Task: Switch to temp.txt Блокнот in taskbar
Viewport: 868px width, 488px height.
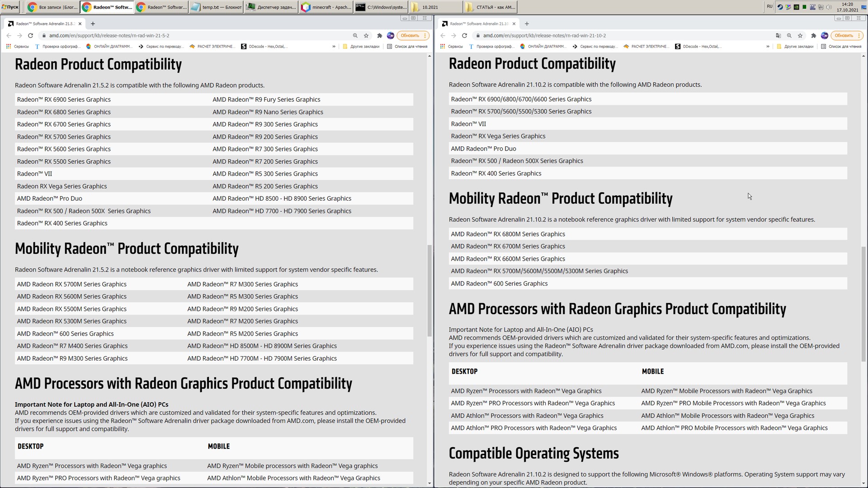Action: pyautogui.click(x=216, y=7)
